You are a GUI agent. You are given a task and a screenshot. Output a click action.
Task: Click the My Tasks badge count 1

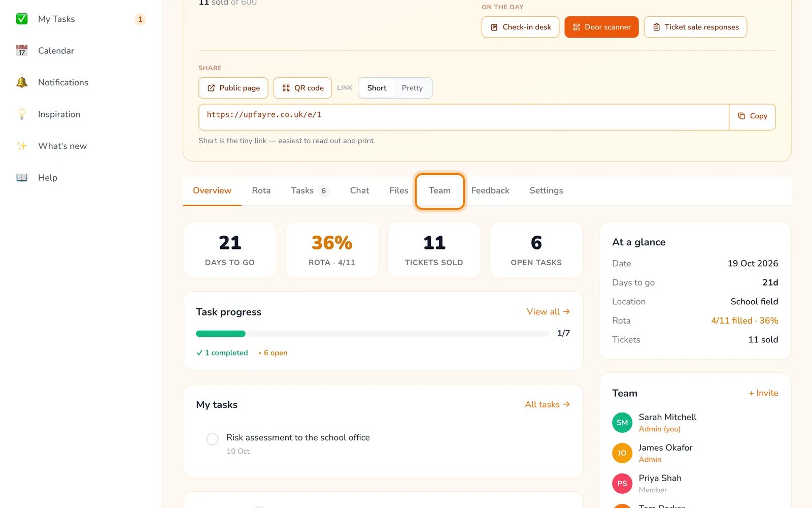[x=141, y=19]
